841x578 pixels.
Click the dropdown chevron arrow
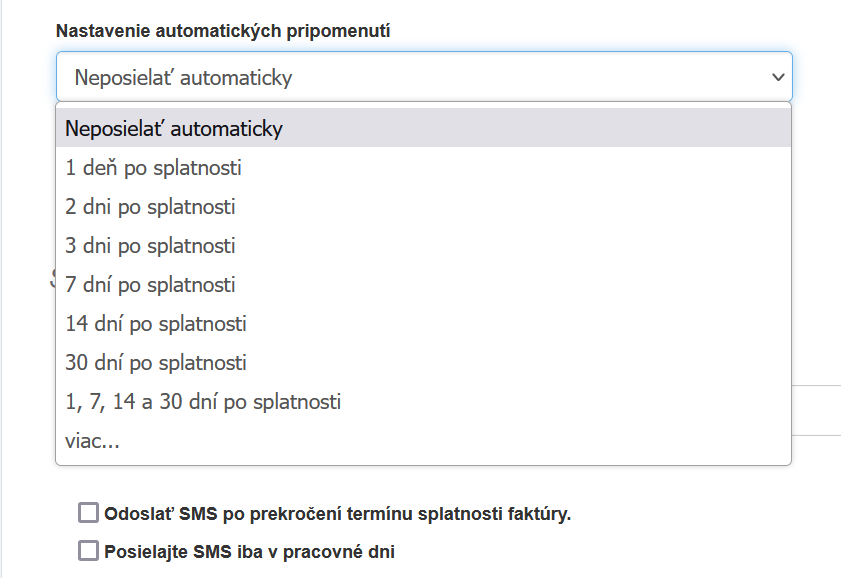click(x=779, y=76)
